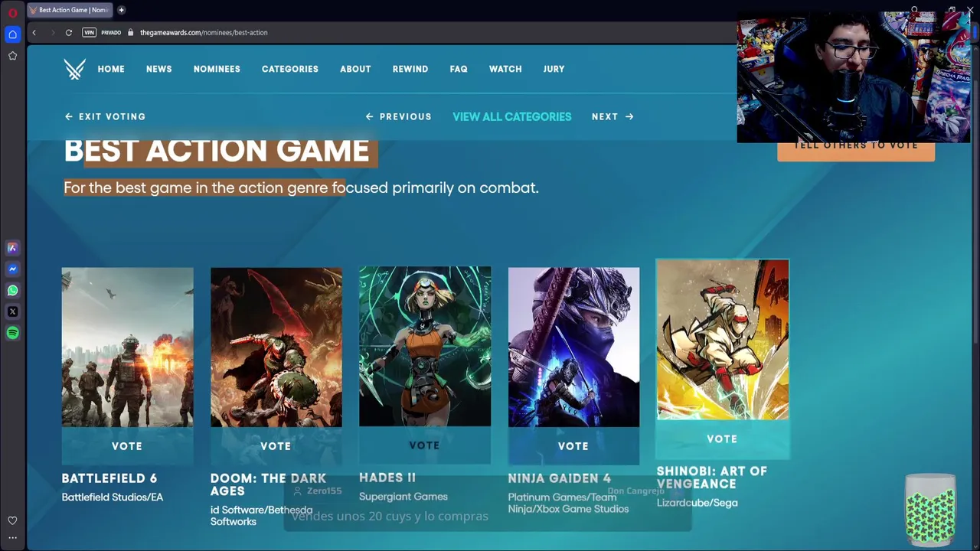Open the Opera sidebar home icon
This screenshot has height=551, width=980.
[x=12, y=34]
